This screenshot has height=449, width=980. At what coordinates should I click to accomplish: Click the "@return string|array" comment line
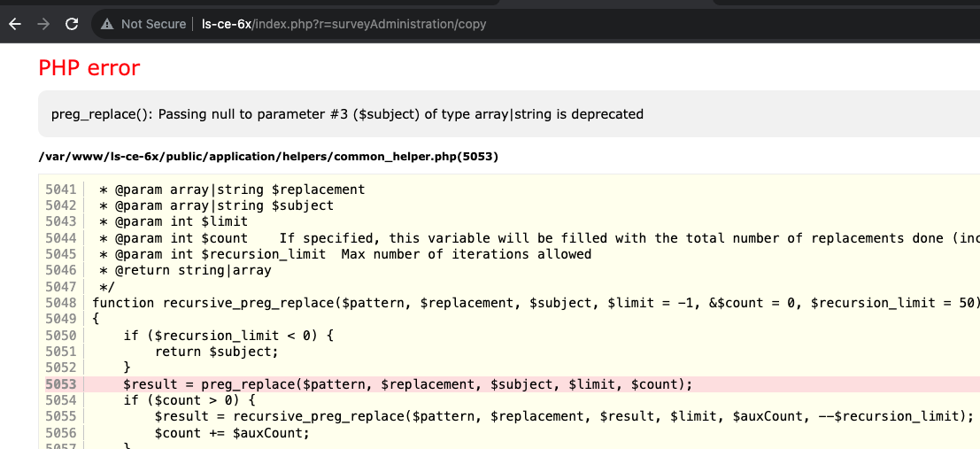[185, 270]
